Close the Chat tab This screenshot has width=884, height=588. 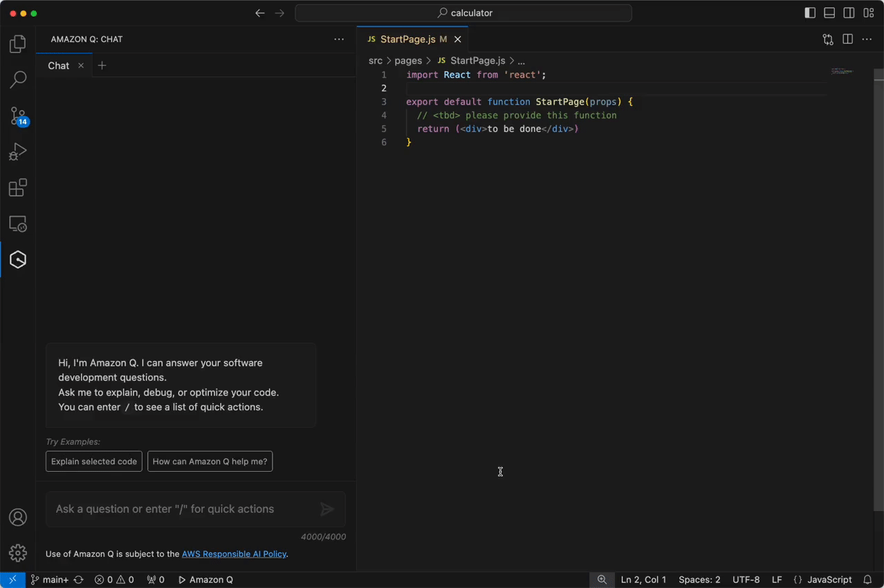point(81,66)
